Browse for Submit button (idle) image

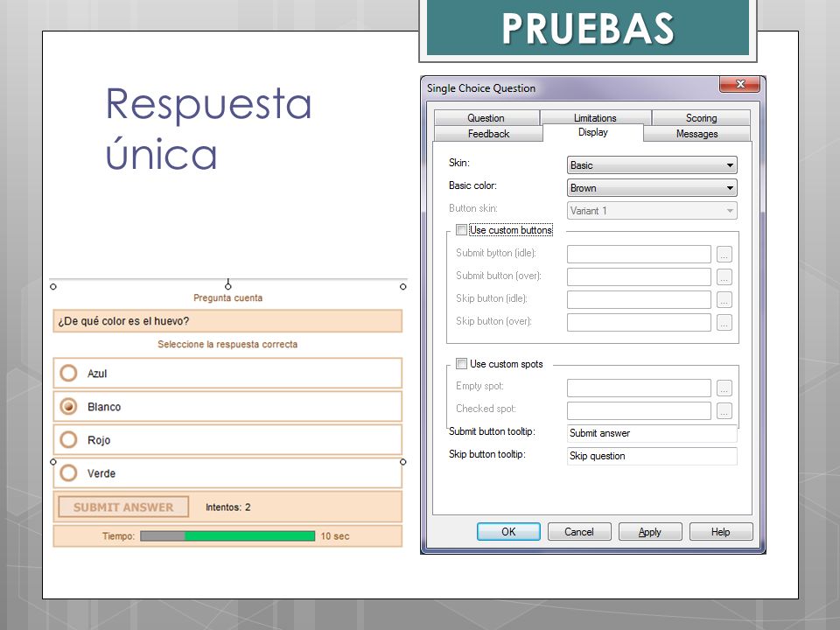[724, 255]
